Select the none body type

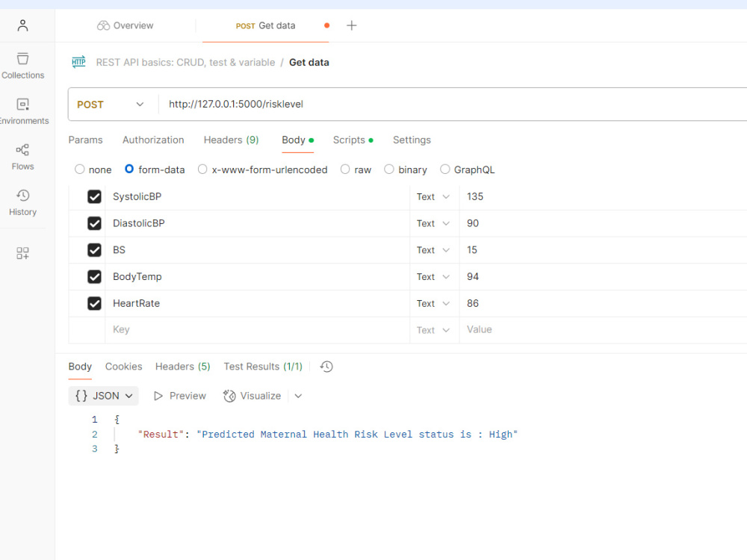80,169
